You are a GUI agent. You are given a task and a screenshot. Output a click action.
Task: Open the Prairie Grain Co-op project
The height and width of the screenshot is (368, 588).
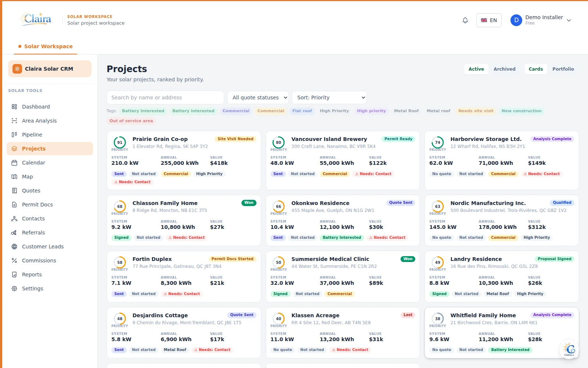click(184, 160)
